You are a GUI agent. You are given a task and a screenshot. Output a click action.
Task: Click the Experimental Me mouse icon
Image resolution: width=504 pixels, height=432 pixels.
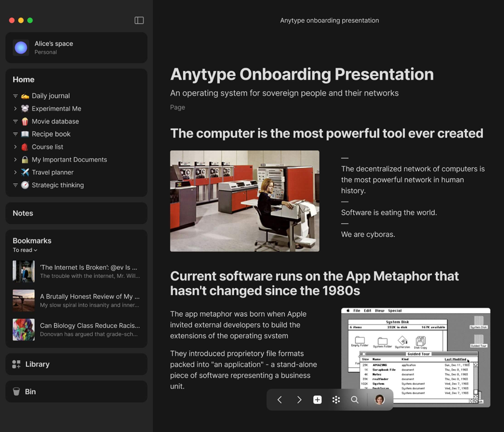click(x=25, y=108)
